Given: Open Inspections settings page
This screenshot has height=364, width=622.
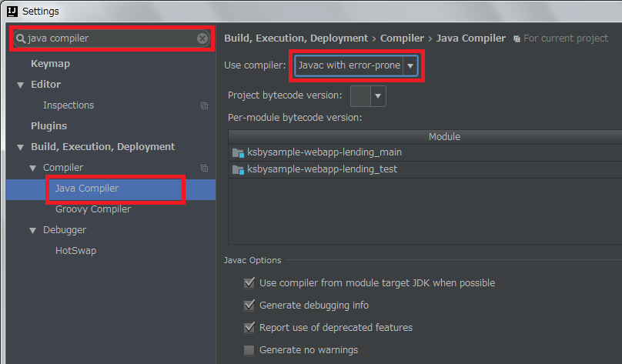Looking at the screenshot, I should pos(69,105).
